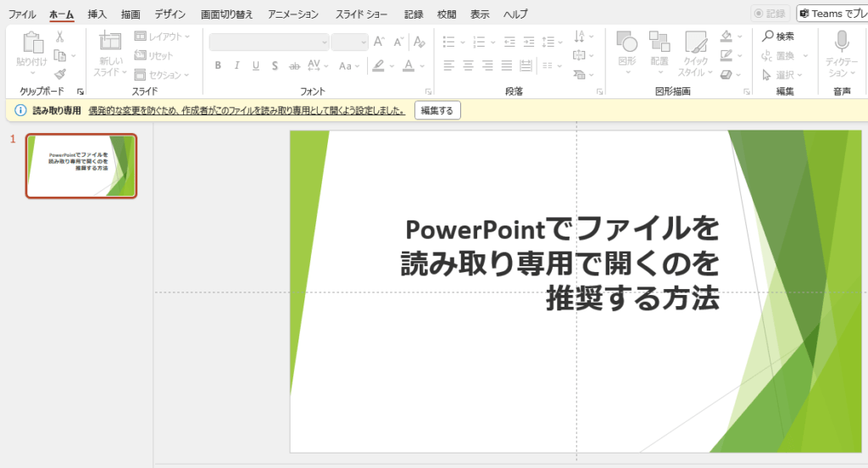Click the Paste (貼り付け) clipboard icon
Image resolution: width=868 pixels, height=468 pixels.
(x=32, y=44)
